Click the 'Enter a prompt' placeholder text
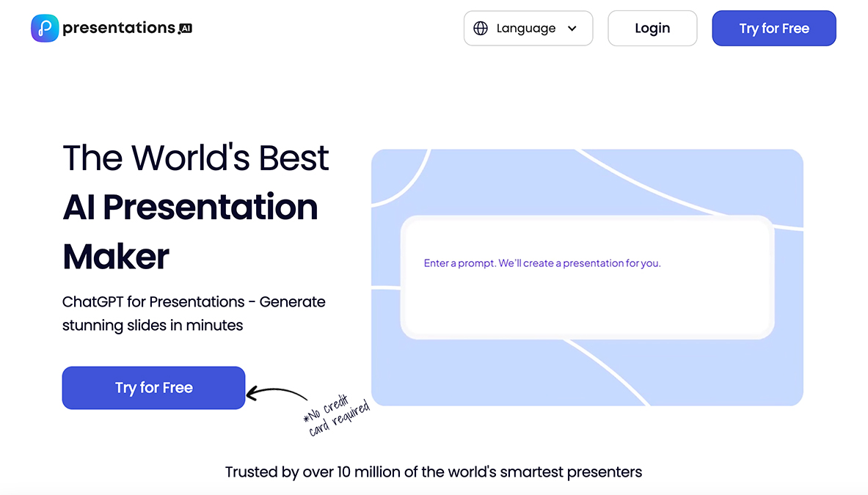868x495 pixels. tap(542, 263)
